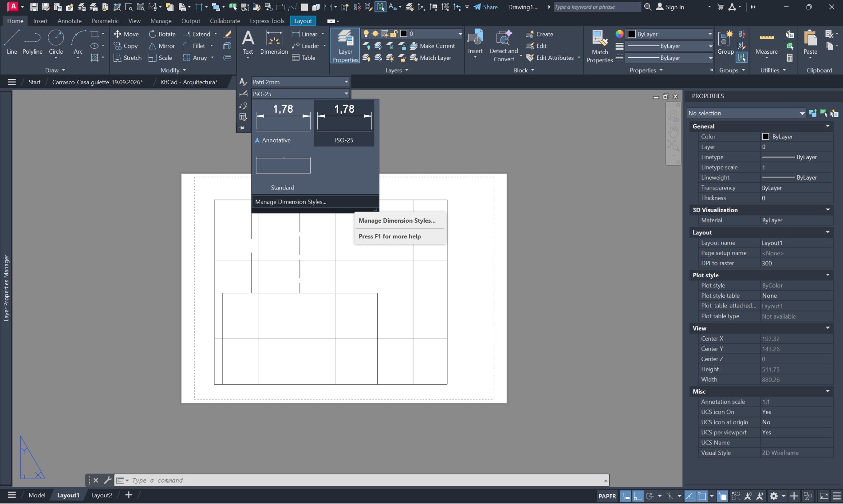Click the Dimension tool
Screen dimensions: 843x504
274,42
